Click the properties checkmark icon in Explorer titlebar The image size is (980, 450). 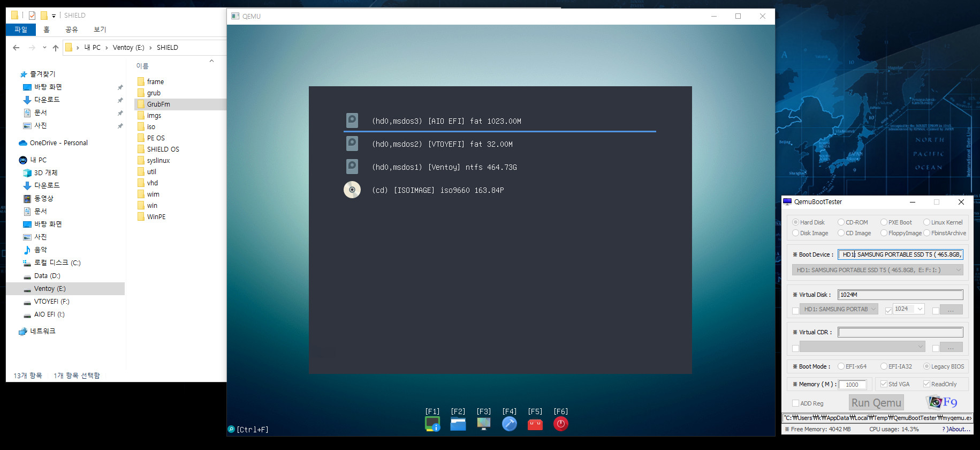[32, 16]
